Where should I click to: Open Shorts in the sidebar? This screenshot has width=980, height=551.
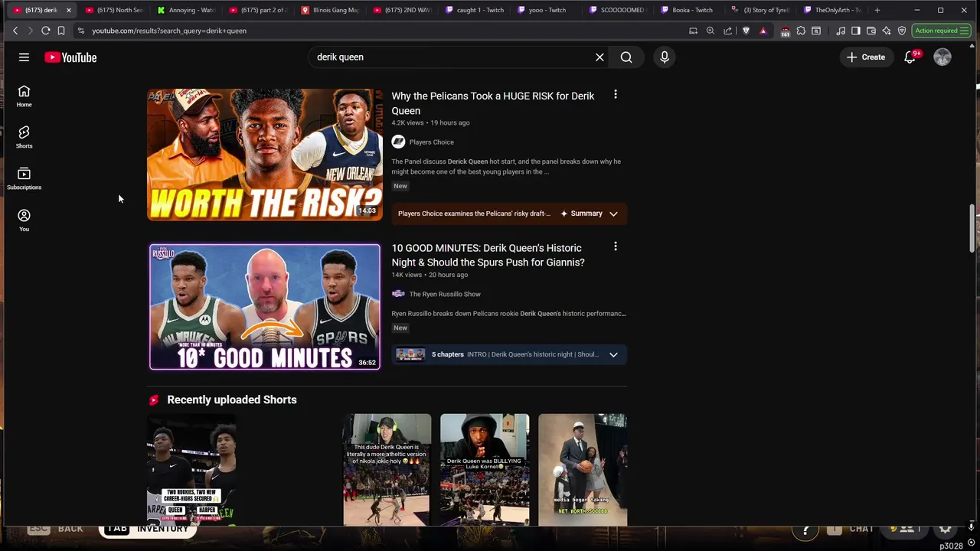[24, 137]
